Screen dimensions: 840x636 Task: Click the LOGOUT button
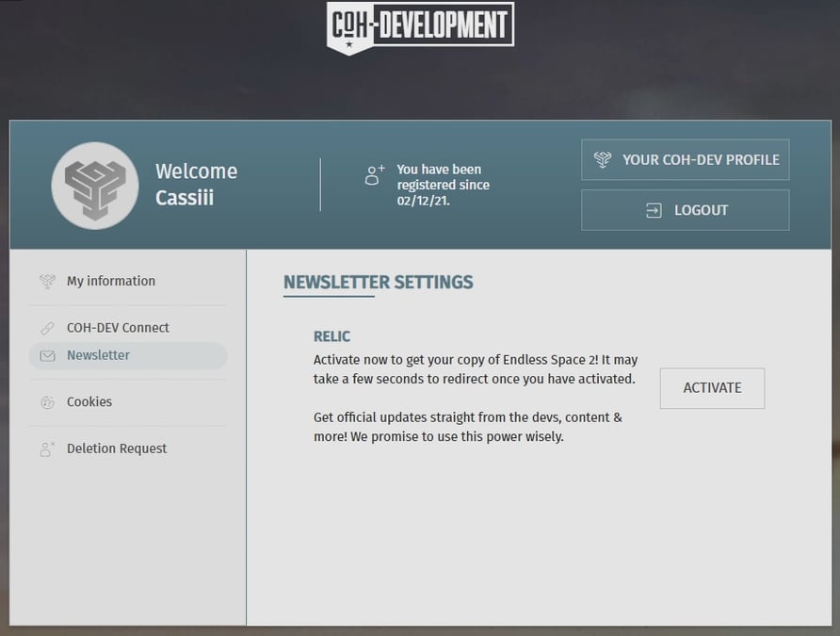(x=686, y=210)
